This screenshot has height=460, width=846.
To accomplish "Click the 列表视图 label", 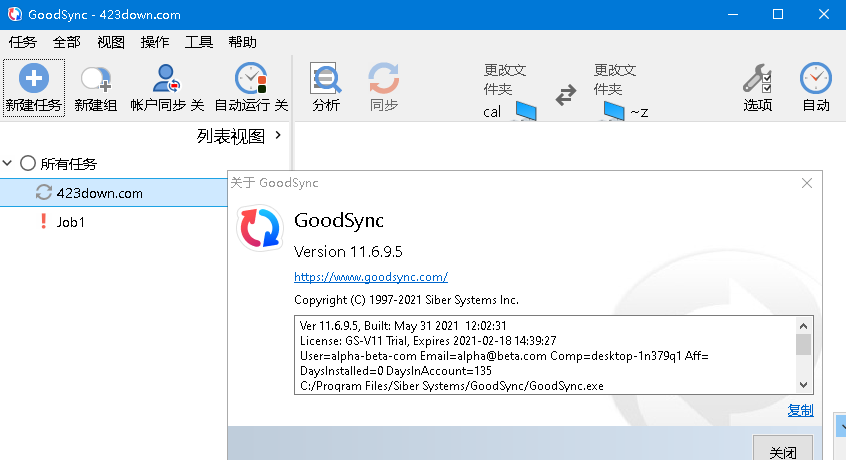I will click(231, 136).
